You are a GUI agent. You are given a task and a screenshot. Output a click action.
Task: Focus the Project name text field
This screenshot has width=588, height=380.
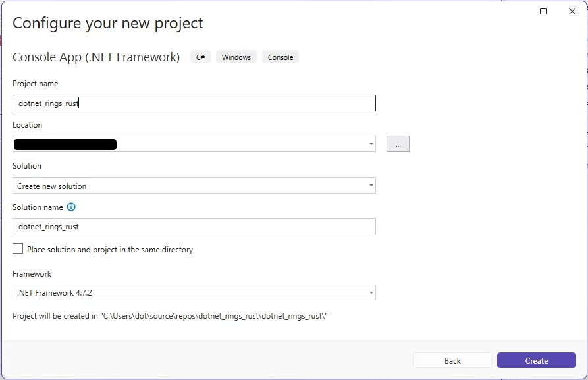point(194,103)
